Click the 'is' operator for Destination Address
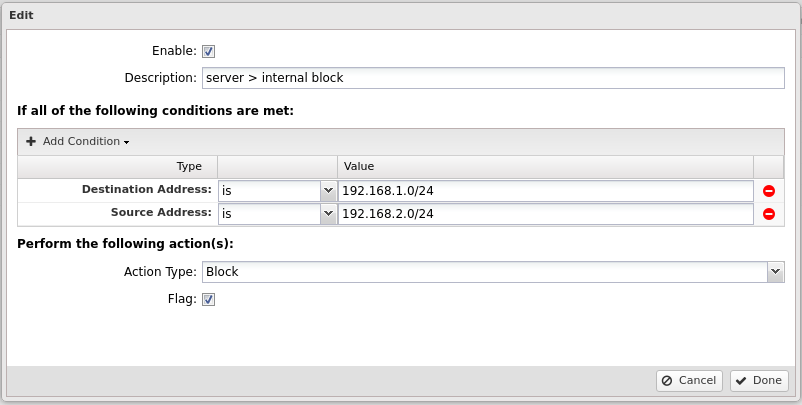This screenshot has width=802, height=405. [270, 191]
